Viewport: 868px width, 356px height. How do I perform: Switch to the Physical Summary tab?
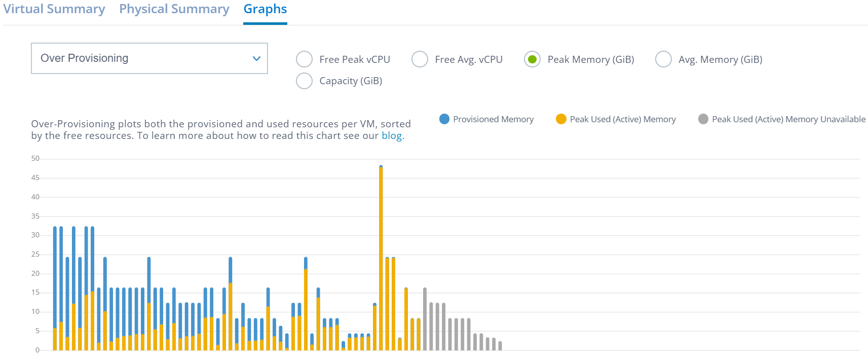pyautogui.click(x=174, y=9)
